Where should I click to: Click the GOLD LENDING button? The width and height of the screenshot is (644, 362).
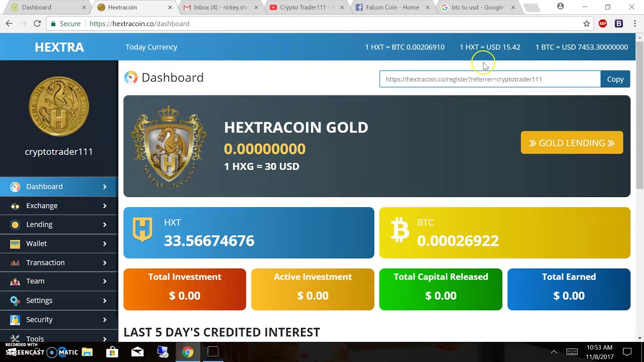tap(572, 143)
